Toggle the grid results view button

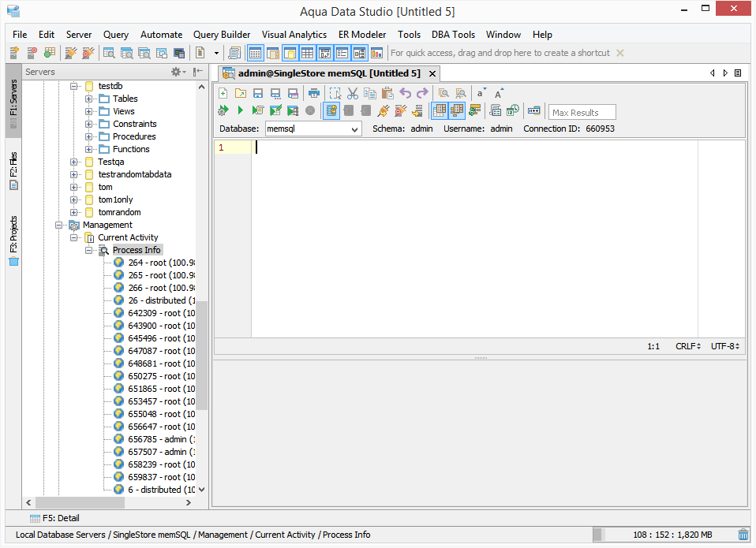pos(440,110)
